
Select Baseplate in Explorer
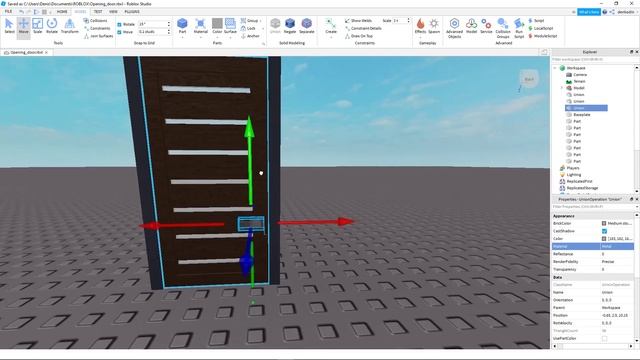tap(581, 115)
